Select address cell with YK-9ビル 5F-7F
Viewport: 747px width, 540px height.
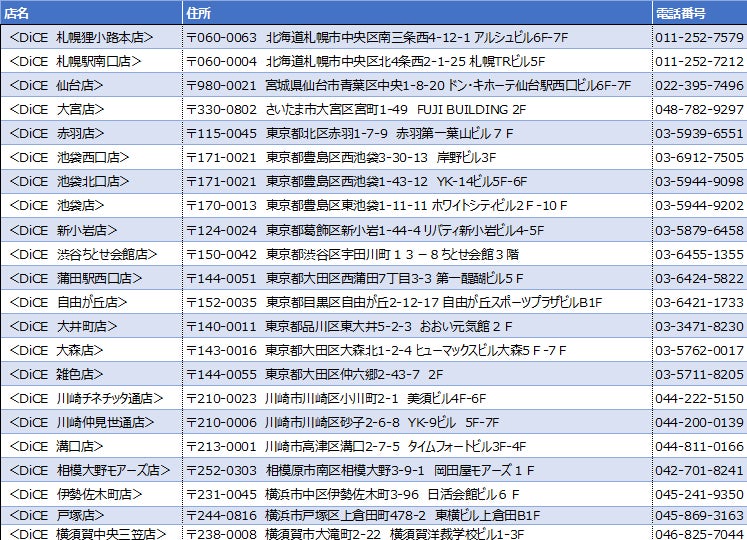pos(417,422)
